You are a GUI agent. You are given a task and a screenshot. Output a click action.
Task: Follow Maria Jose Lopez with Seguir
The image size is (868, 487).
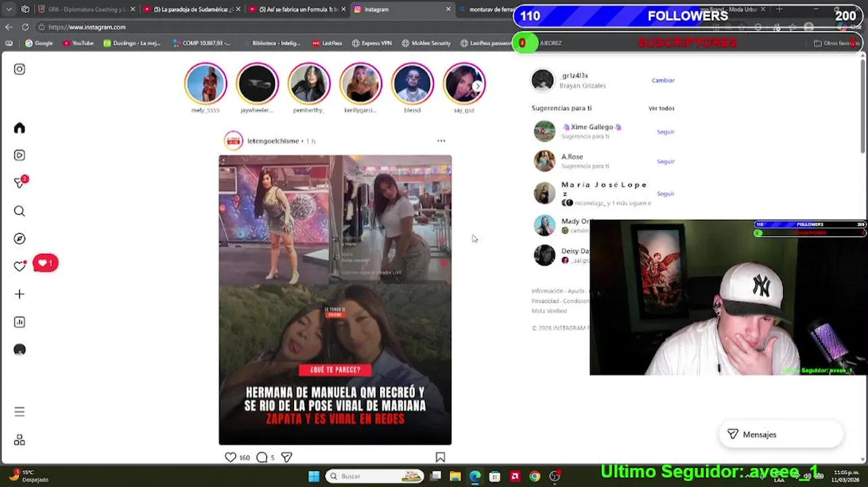[x=666, y=193]
